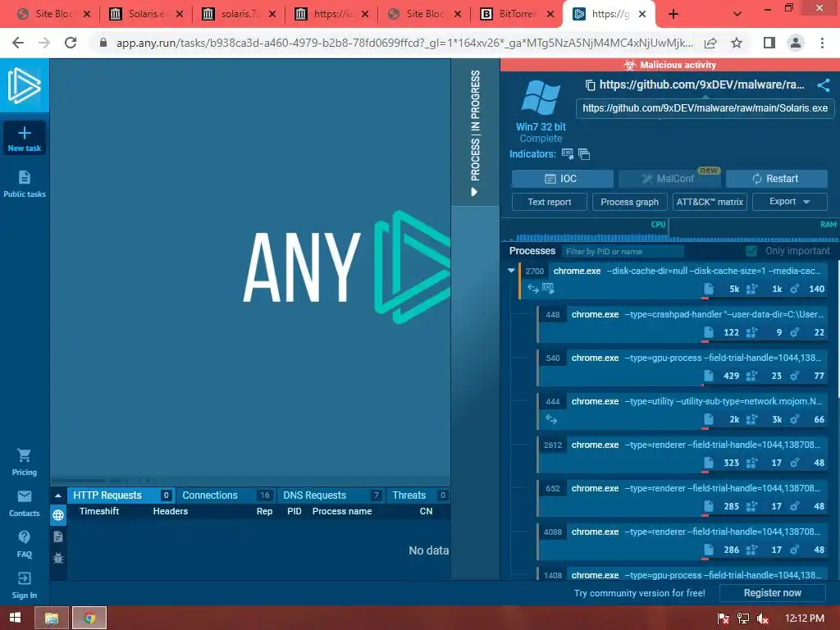This screenshot has height=630, width=840.
Task: Open File Explorer from taskbar
Action: click(52, 618)
